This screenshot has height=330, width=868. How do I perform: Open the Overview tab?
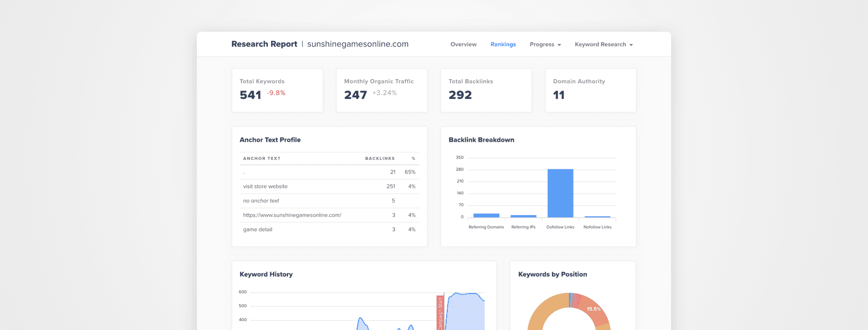point(463,44)
